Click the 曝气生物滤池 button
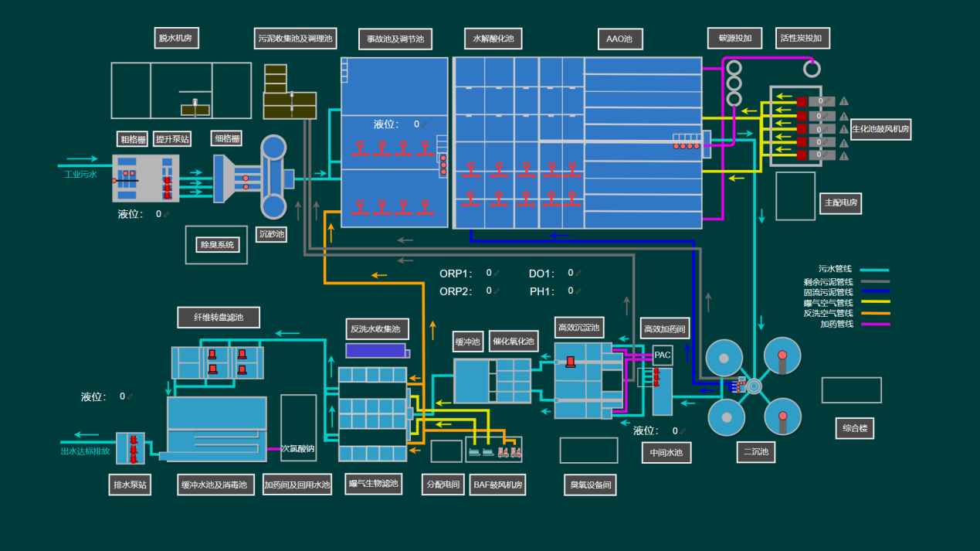The height and width of the screenshot is (551, 980). click(374, 485)
